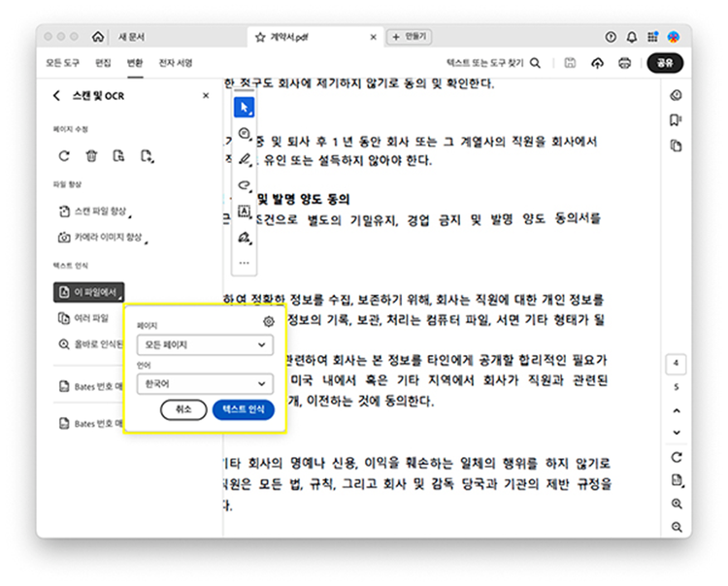The height and width of the screenshot is (586, 728).
Task: Save the file with the disk icon
Action: 570,63
